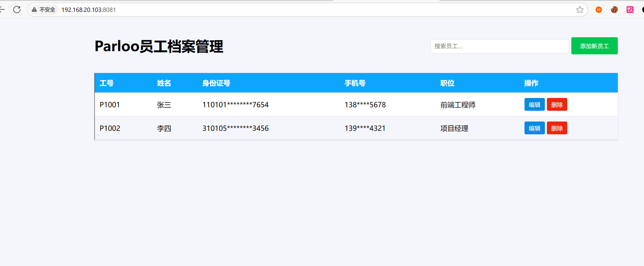Click the profile avatar at toolbar right
The width and height of the screenshot is (644, 266).
click(x=643, y=10)
